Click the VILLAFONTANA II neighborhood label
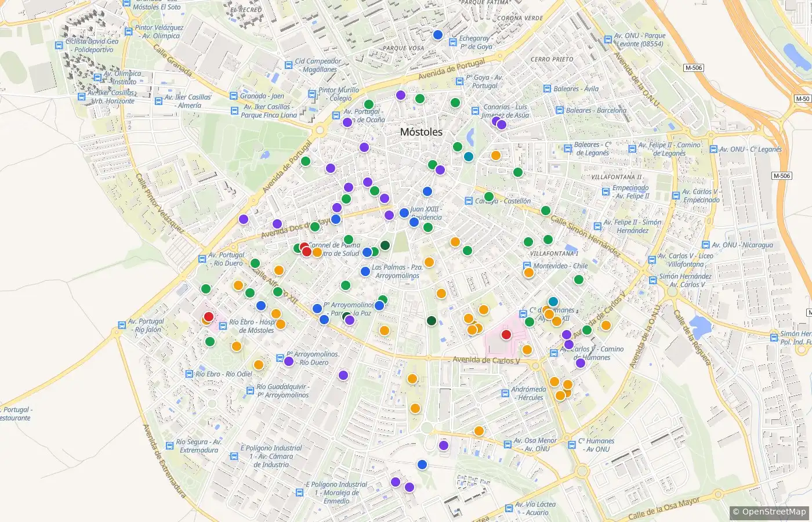 click(617, 177)
